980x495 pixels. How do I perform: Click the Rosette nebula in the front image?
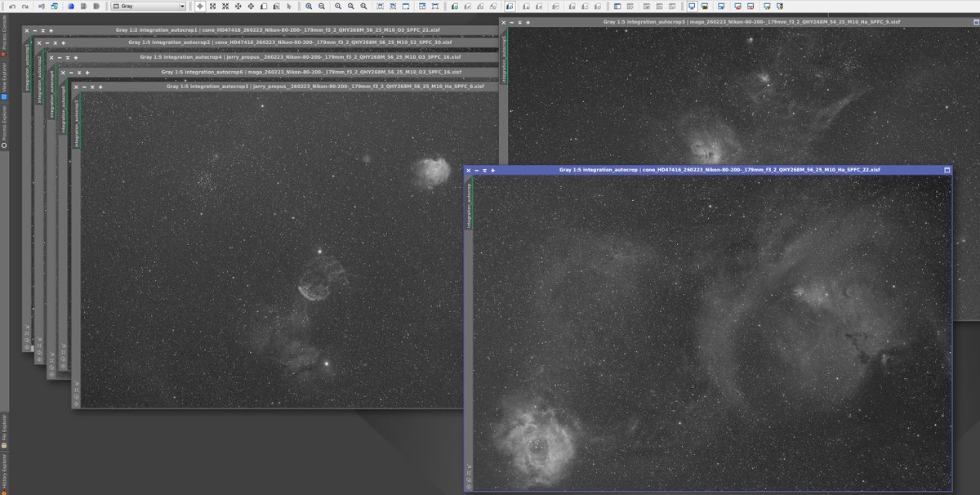point(535,441)
